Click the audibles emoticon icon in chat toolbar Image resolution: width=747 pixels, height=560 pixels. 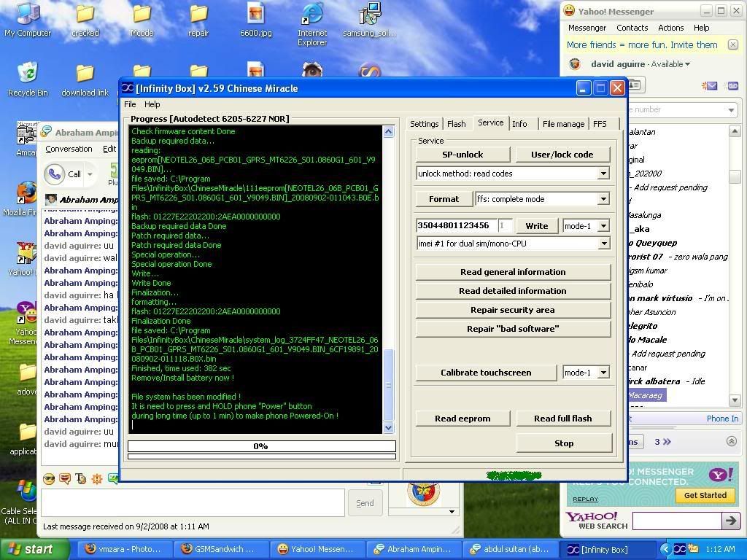click(x=65, y=478)
